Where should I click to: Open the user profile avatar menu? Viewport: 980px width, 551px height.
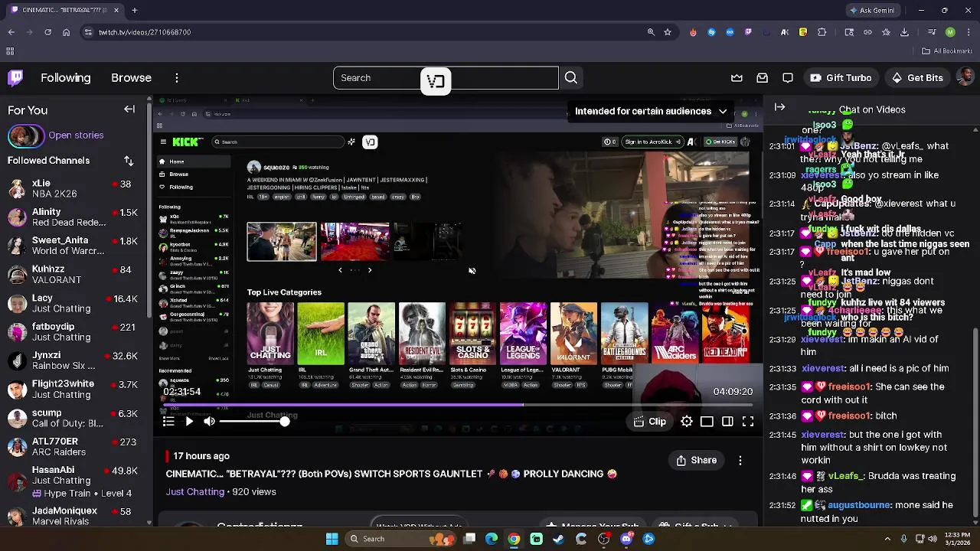tap(966, 77)
